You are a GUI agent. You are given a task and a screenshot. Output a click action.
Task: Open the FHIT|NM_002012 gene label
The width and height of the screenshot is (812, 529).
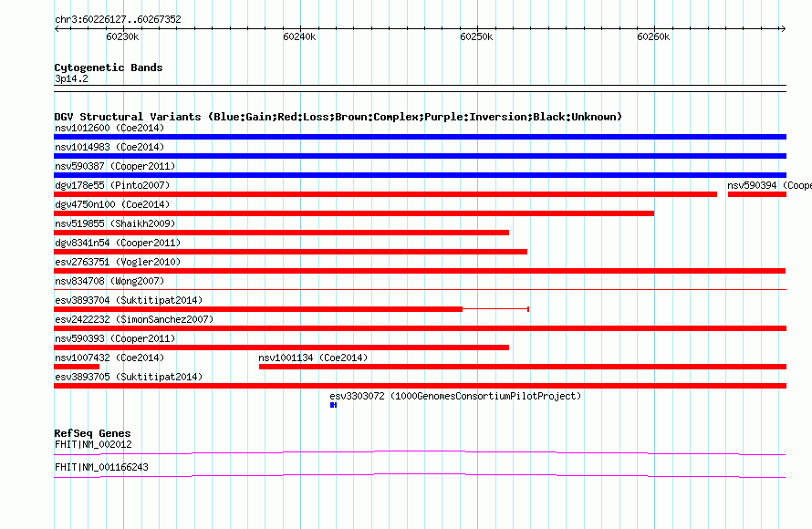tap(93, 444)
